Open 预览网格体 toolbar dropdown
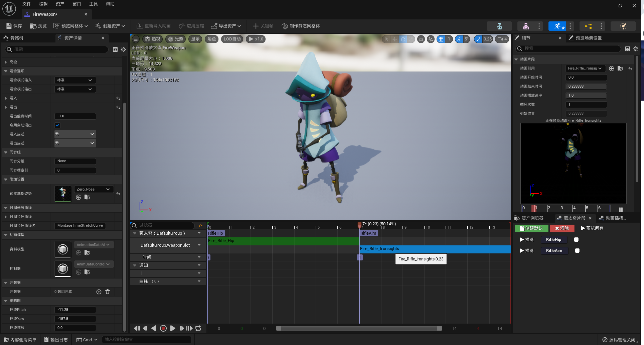The width and height of the screenshot is (644, 345). [x=71, y=26]
